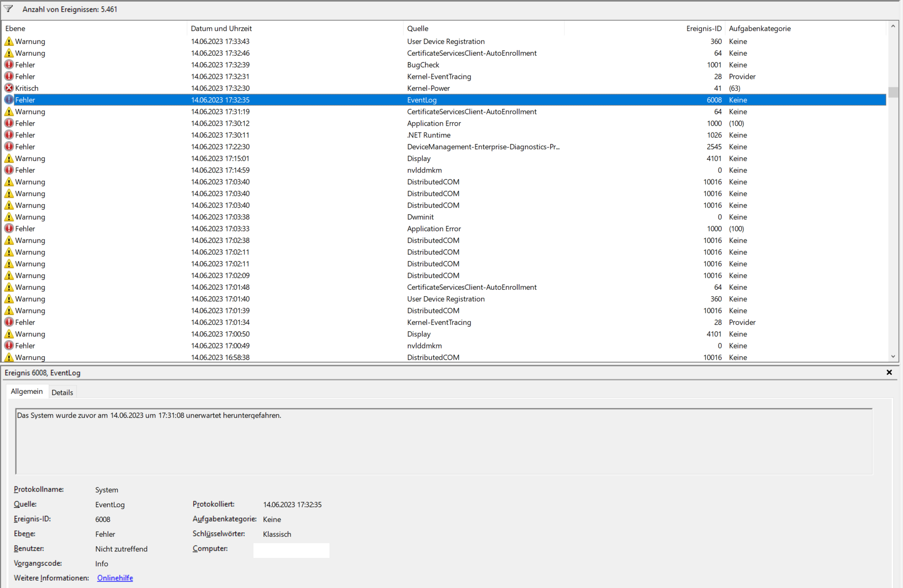Click warning icon of Dwminit event
This screenshot has width=903, height=588.
(9, 217)
